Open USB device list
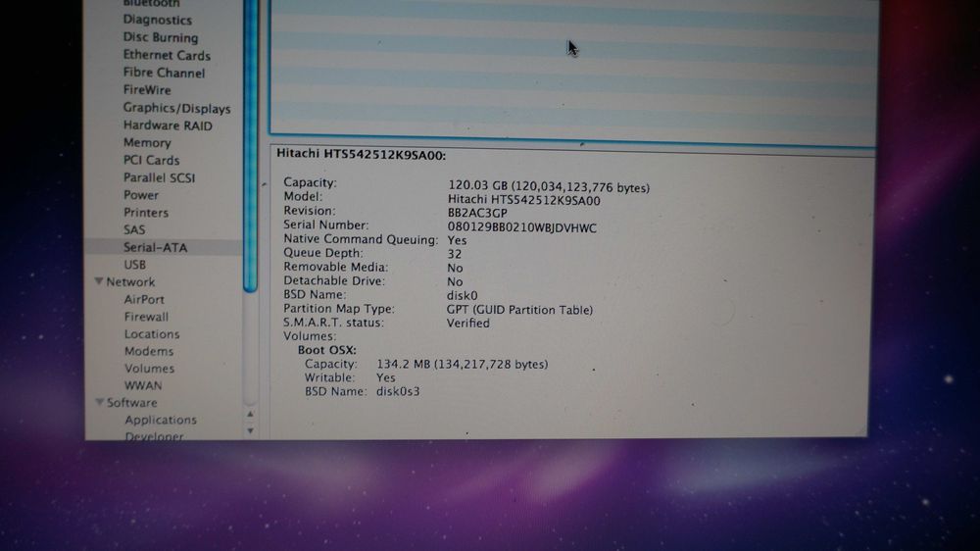Viewport: 980px width, 551px height. click(x=135, y=265)
